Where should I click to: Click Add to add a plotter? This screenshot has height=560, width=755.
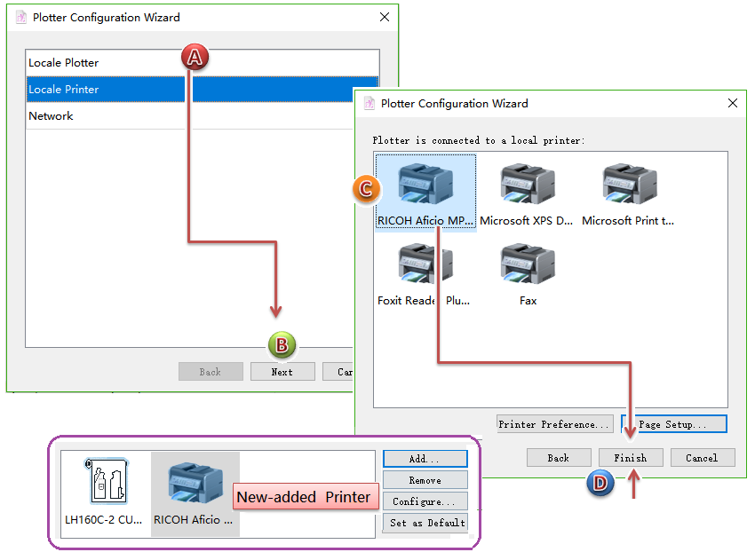[425, 459]
